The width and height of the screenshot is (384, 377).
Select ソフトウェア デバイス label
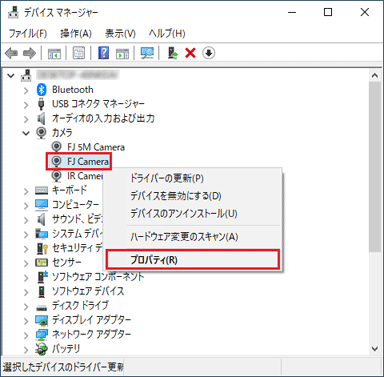pyautogui.click(x=88, y=291)
